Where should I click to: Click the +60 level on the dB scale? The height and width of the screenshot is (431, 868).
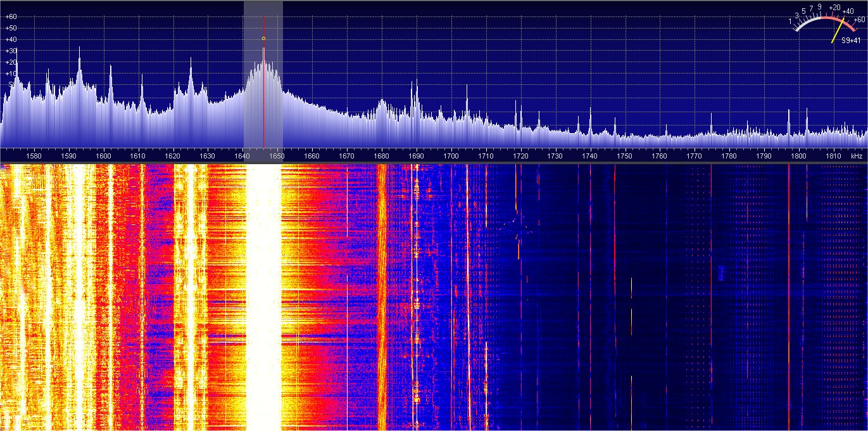click(11, 17)
